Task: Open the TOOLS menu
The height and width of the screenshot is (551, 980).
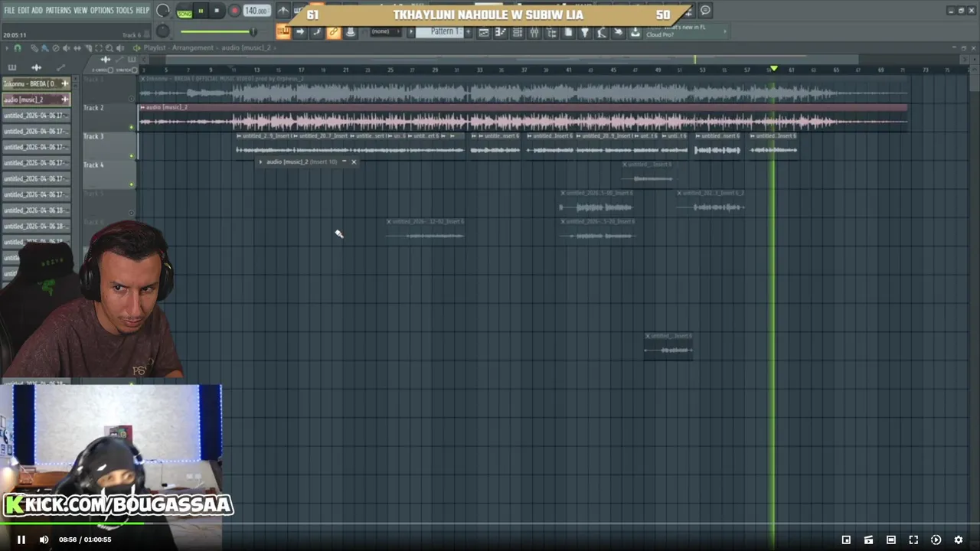Action: pyautogui.click(x=124, y=10)
